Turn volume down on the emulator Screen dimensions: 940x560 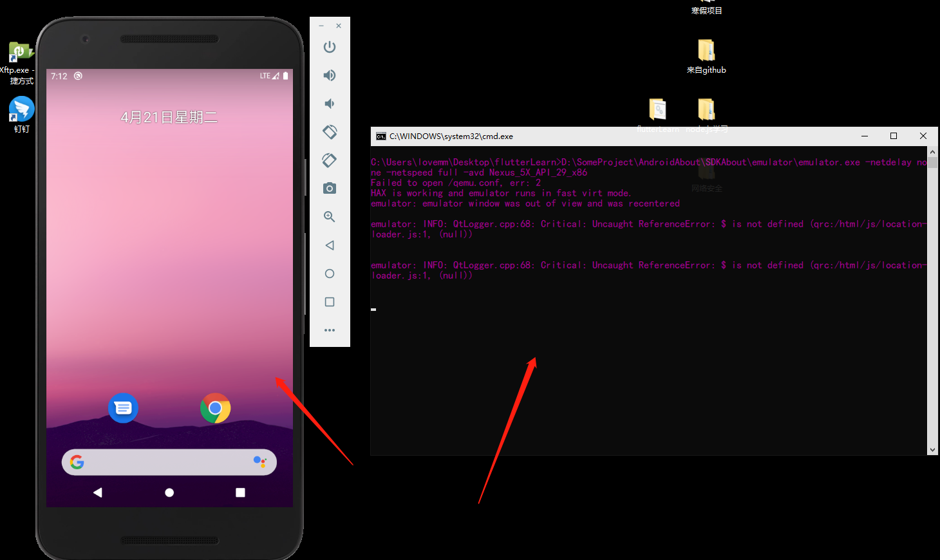tap(329, 103)
